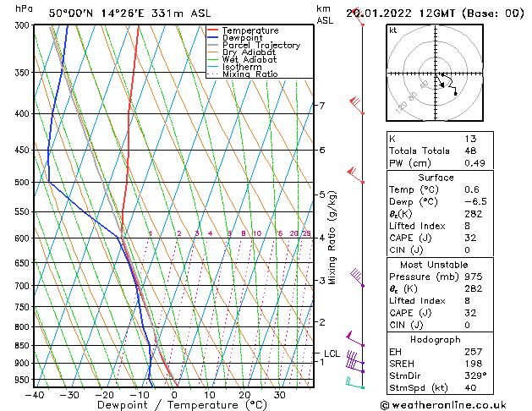
Task: Click the station coordinates 50°00'N 14°26'E title
Action: click(96, 14)
